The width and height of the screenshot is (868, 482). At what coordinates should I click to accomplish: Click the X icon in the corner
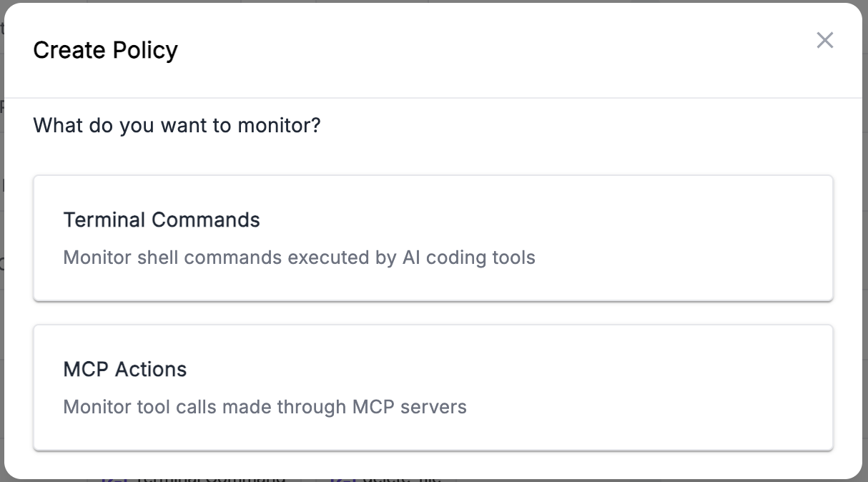pyautogui.click(x=824, y=40)
